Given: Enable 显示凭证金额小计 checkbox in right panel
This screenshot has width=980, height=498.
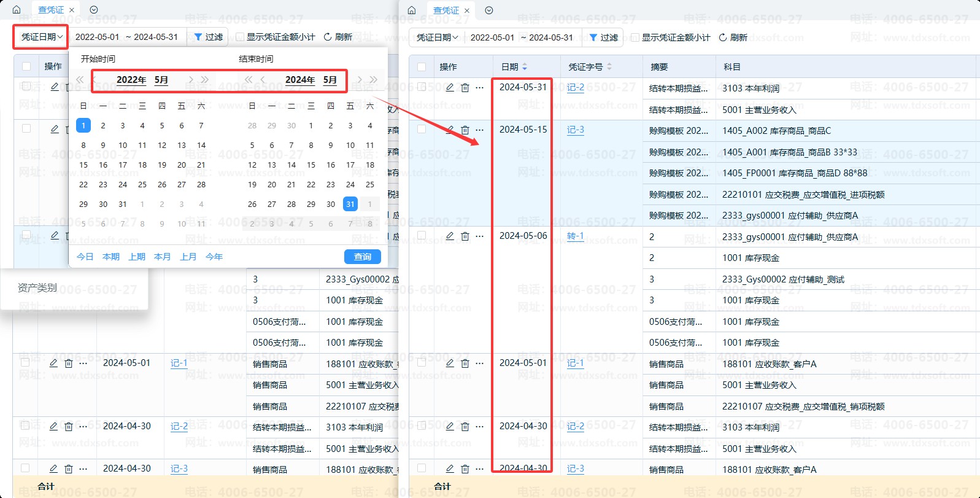Looking at the screenshot, I should tap(635, 37).
